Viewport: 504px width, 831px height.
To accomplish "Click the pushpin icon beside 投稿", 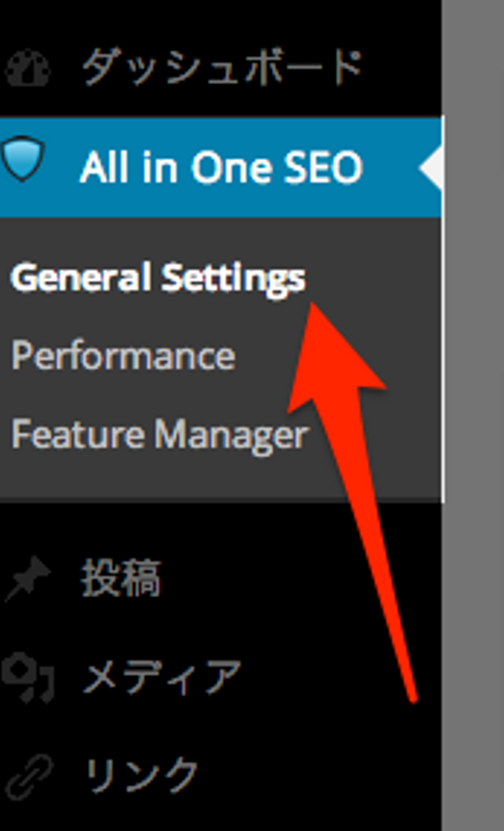I will [x=28, y=578].
